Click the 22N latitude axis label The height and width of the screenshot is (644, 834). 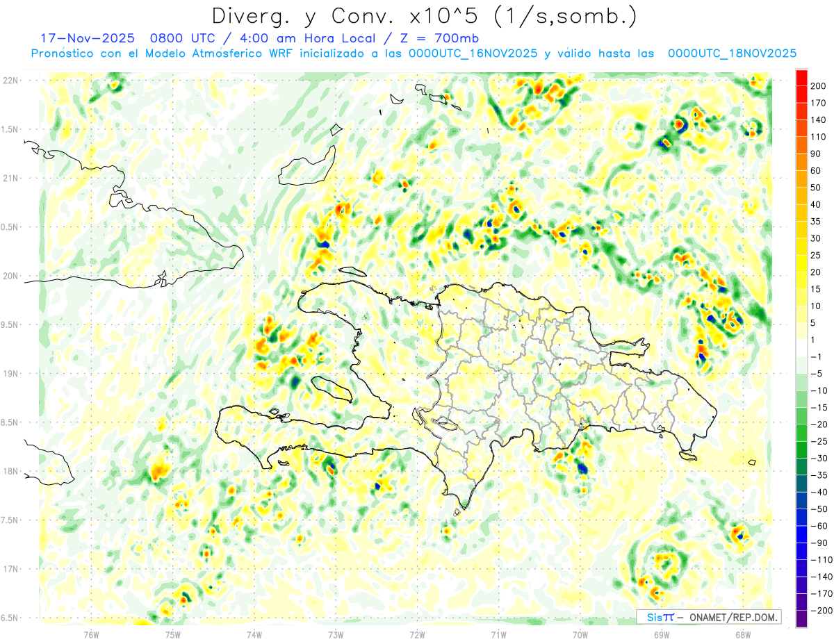10,80
